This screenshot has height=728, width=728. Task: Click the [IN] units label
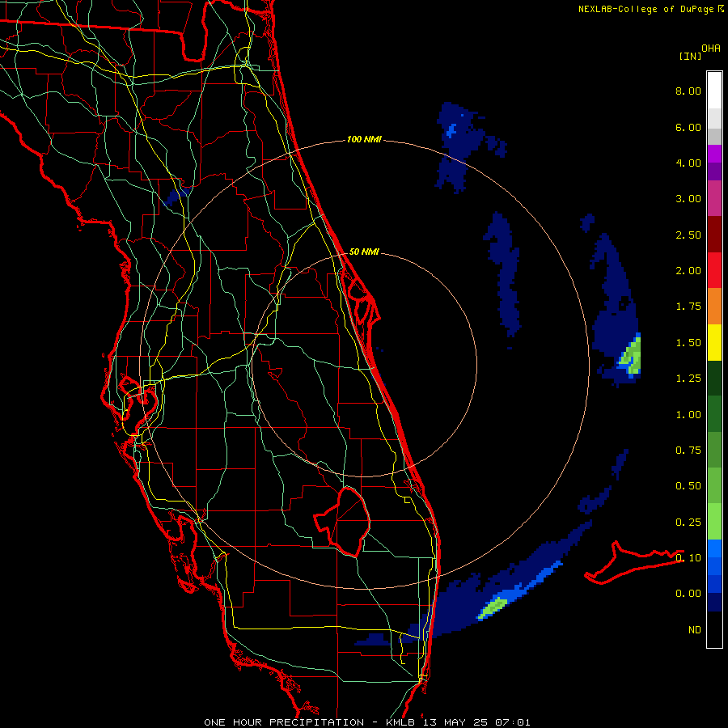[690, 56]
